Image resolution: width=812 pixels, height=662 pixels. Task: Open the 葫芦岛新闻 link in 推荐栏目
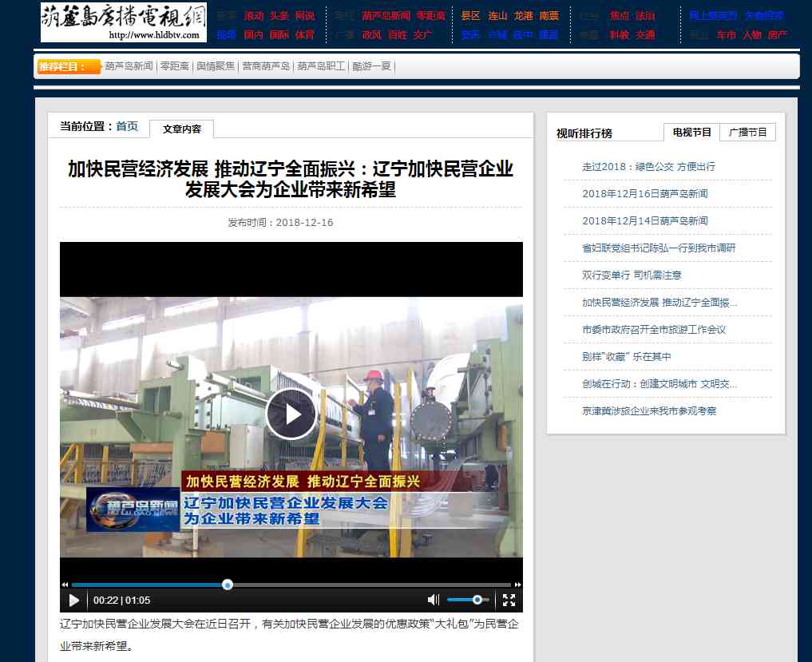(x=130, y=67)
